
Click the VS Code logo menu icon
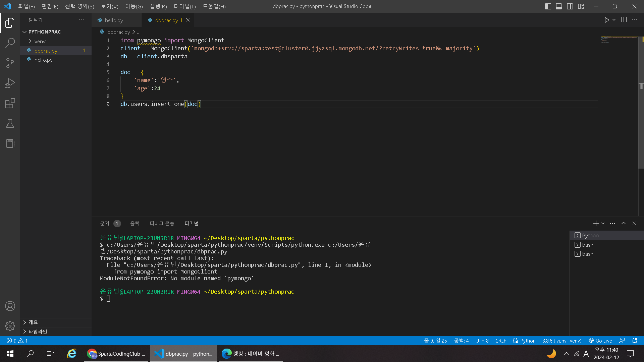7,6
